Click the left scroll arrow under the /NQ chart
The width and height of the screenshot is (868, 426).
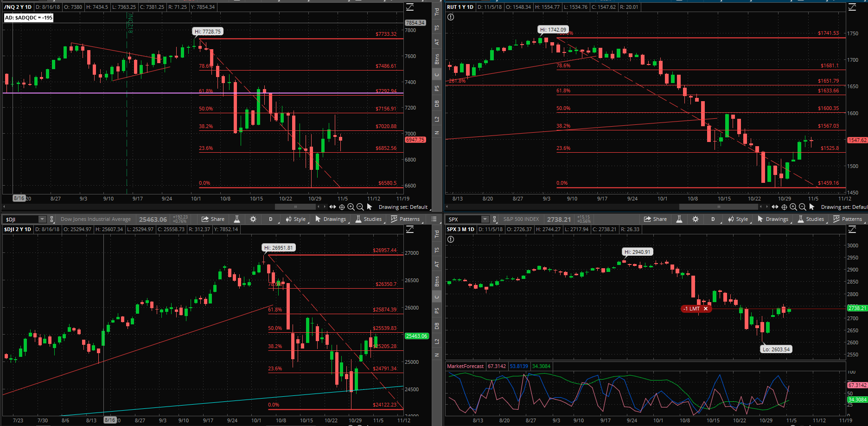tap(5, 207)
